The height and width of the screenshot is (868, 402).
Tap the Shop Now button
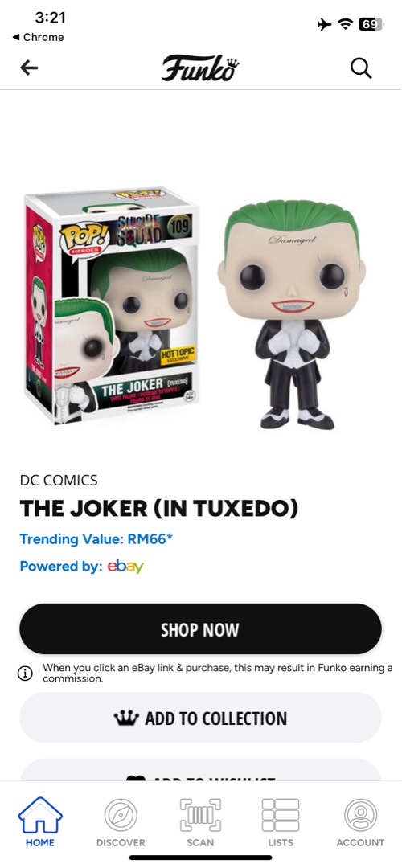(x=200, y=628)
